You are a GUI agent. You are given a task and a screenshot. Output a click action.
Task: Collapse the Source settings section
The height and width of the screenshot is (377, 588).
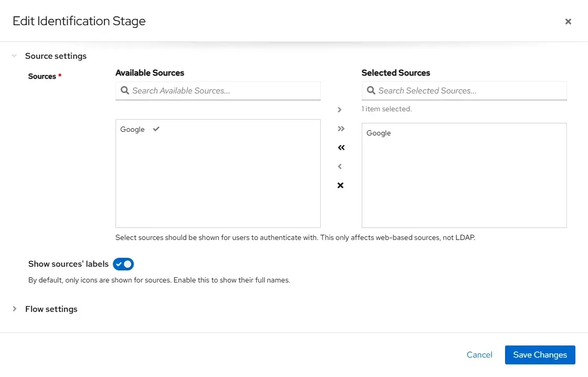14,56
